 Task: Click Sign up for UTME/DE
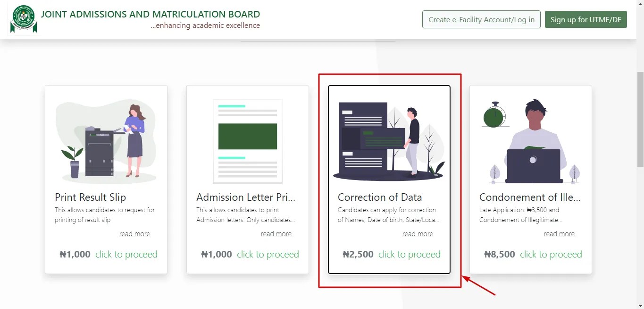585,19
